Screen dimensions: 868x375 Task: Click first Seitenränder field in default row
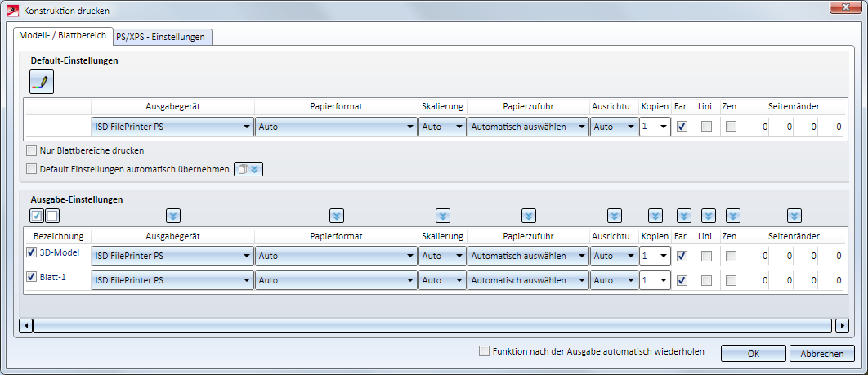[758, 127]
